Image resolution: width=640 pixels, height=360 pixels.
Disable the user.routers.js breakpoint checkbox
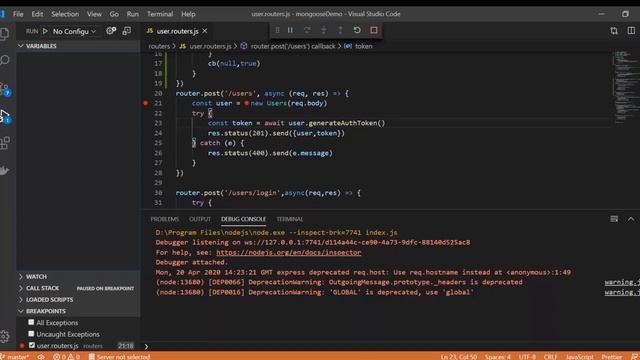click(32, 345)
